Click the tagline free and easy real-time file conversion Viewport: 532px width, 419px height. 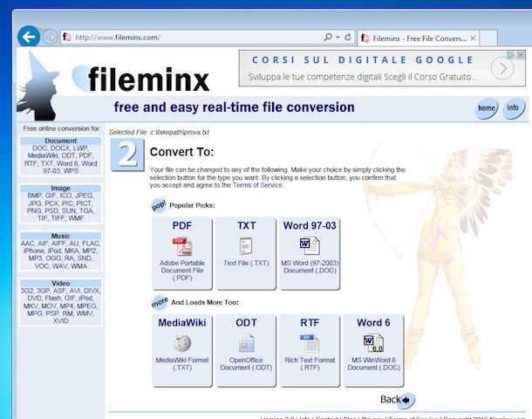coord(234,107)
